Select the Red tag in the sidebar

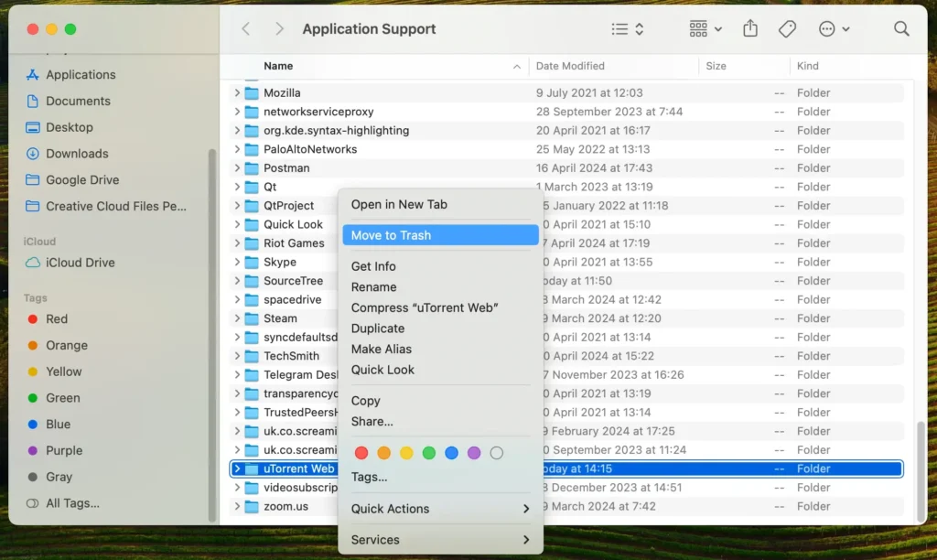click(48, 319)
